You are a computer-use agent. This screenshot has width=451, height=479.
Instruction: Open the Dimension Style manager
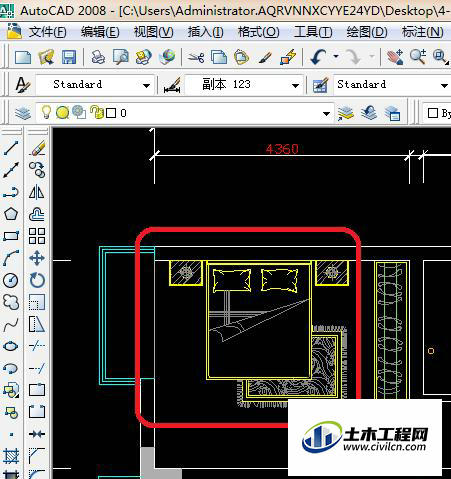pyautogui.click(x=172, y=85)
